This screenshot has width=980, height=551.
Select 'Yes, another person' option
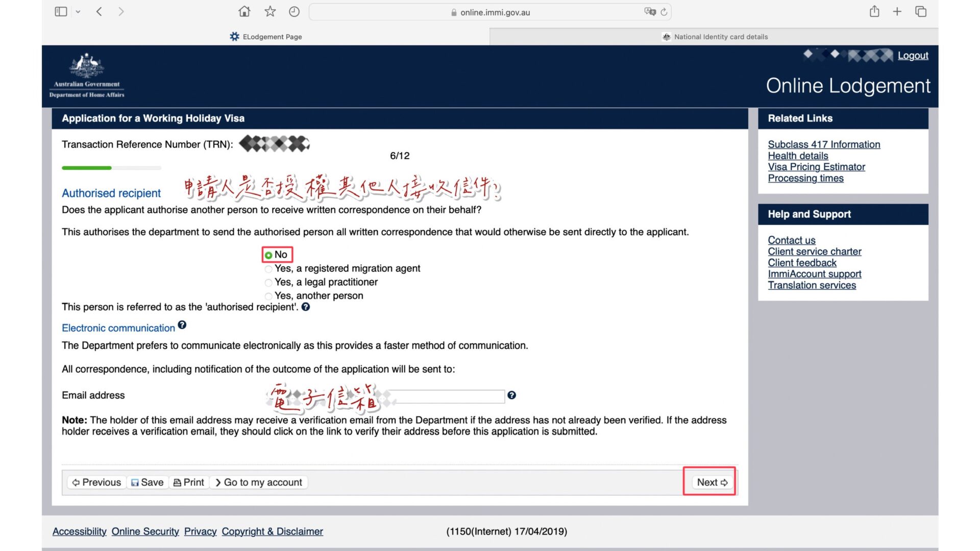click(x=268, y=296)
